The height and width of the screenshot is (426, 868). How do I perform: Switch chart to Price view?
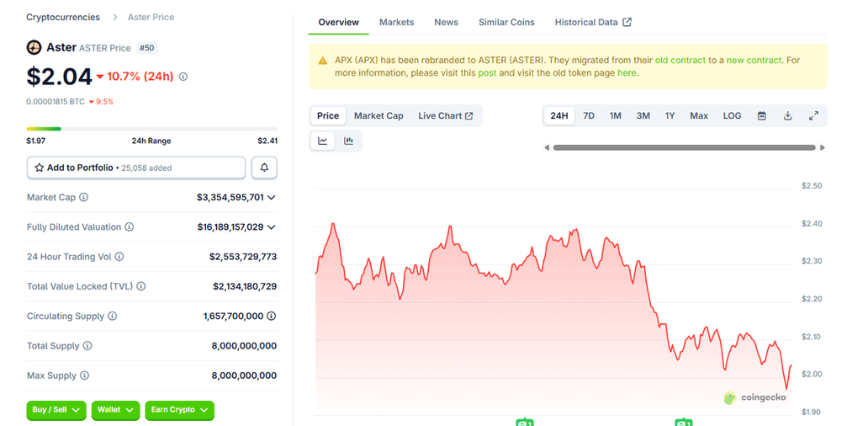pyautogui.click(x=328, y=116)
